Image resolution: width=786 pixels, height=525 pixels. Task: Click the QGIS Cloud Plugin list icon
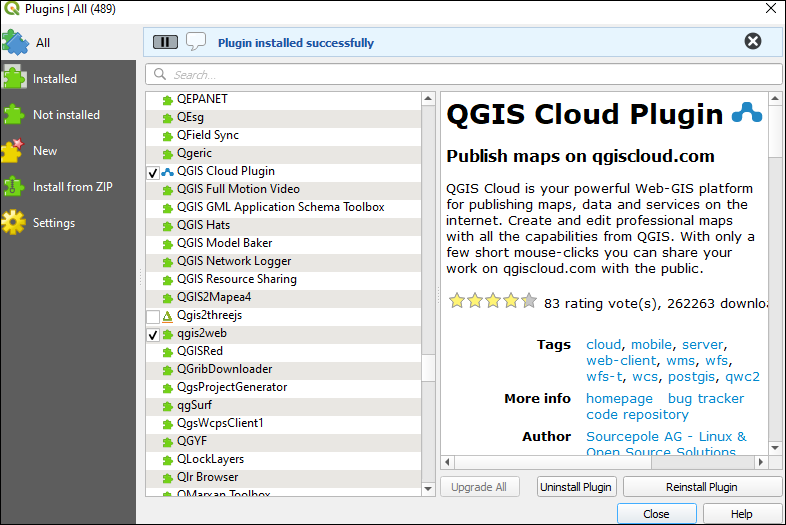tap(167, 172)
